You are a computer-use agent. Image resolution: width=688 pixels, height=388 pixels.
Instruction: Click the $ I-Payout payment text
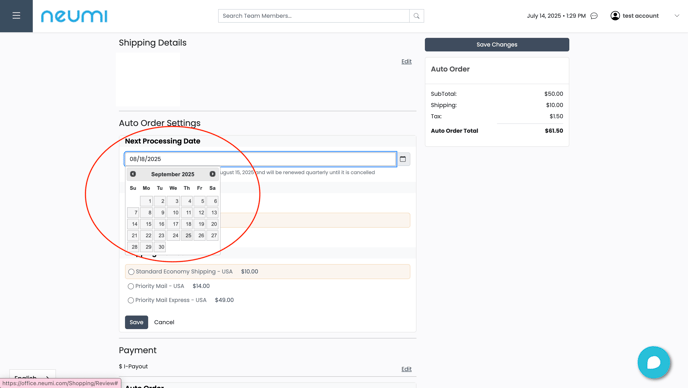point(133,366)
